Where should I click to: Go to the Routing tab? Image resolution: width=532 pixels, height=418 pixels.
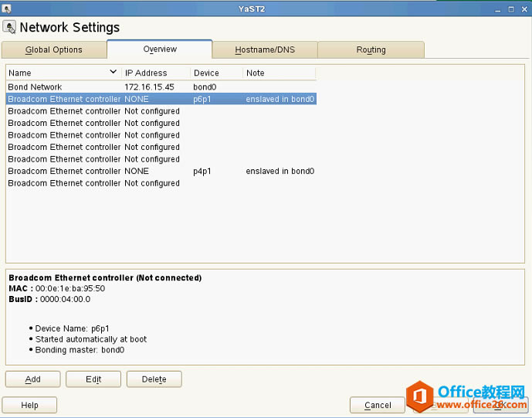pyautogui.click(x=371, y=49)
